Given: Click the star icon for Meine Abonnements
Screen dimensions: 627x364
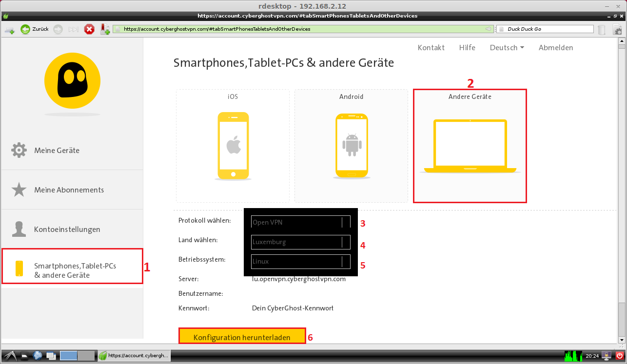Looking at the screenshot, I should click(19, 190).
